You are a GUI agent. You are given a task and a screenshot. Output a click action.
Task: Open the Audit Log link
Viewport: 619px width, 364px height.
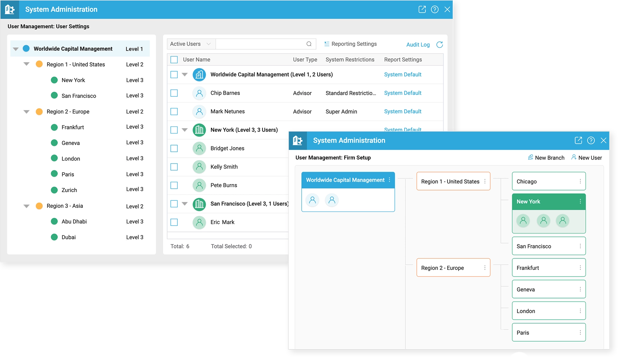[x=418, y=45]
